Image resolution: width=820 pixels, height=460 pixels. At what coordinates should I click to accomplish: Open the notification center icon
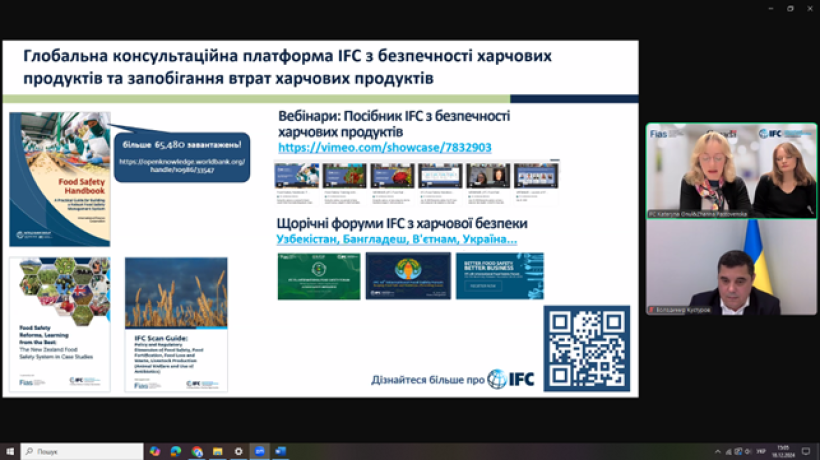click(806, 452)
